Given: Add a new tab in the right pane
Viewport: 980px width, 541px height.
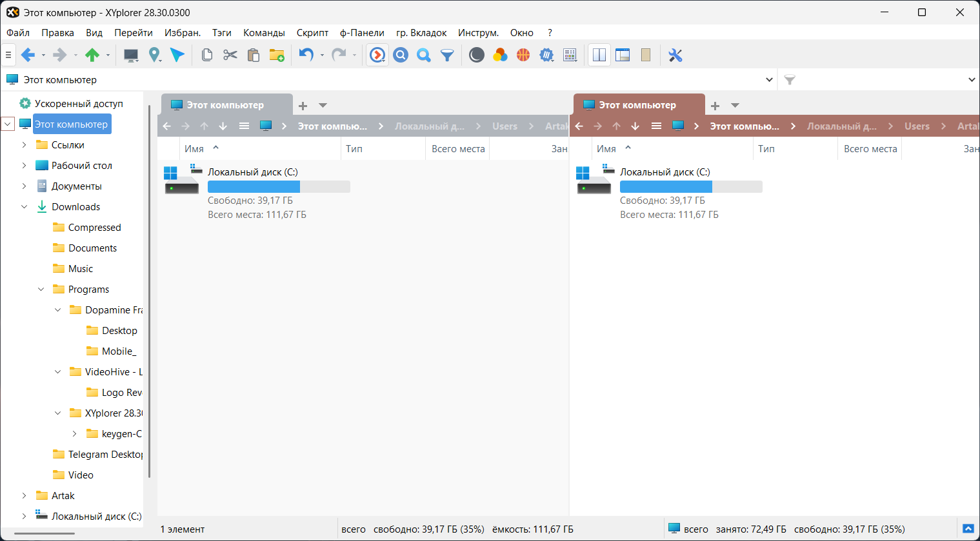Looking at the screenshot, I should [x=715, y=105].
